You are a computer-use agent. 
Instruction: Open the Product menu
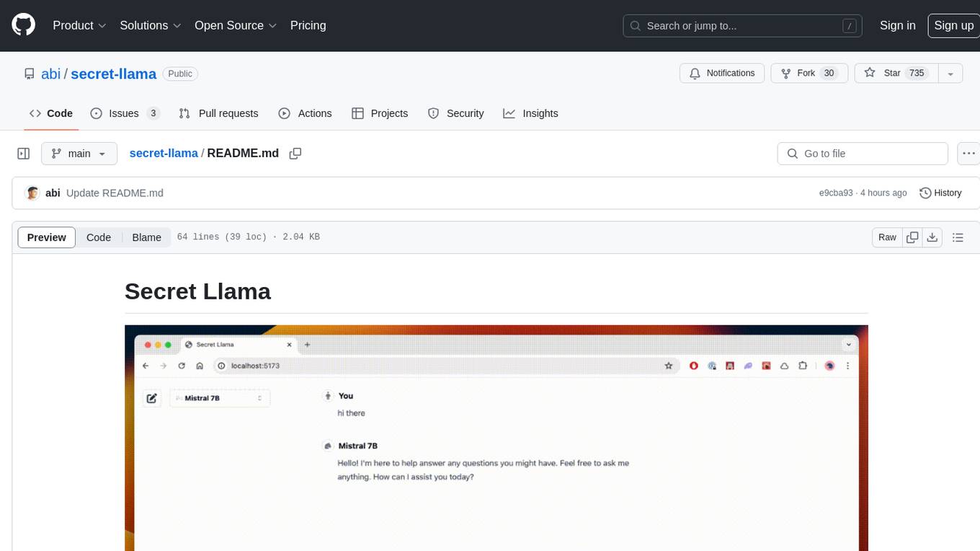(79, 25)
